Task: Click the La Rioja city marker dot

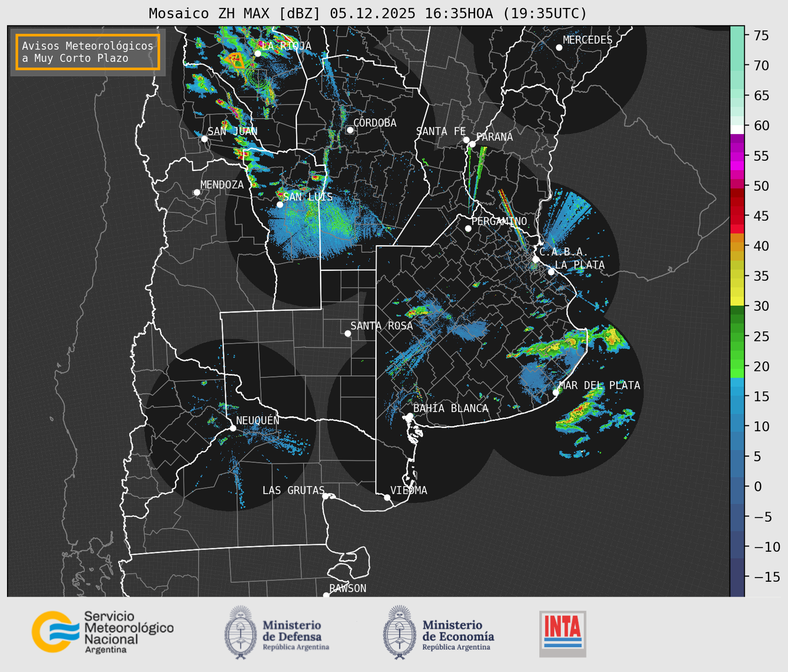Action: (257, 54)
